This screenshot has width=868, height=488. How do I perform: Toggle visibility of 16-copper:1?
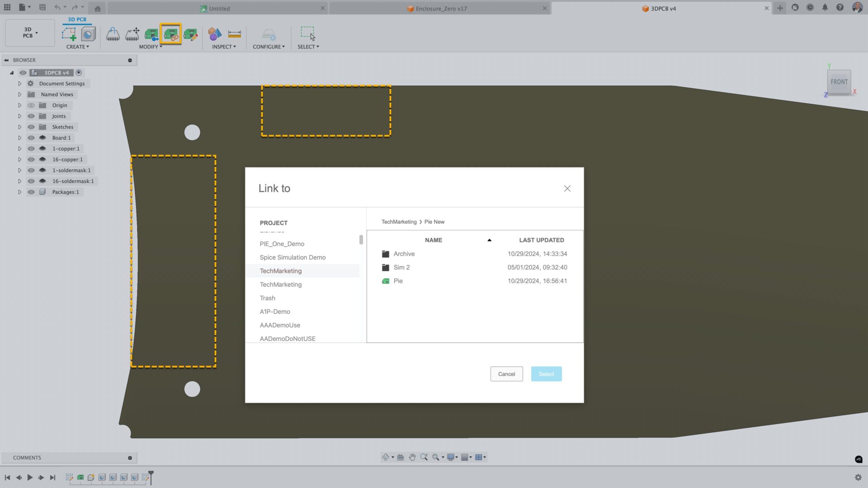tap(31, 159)
